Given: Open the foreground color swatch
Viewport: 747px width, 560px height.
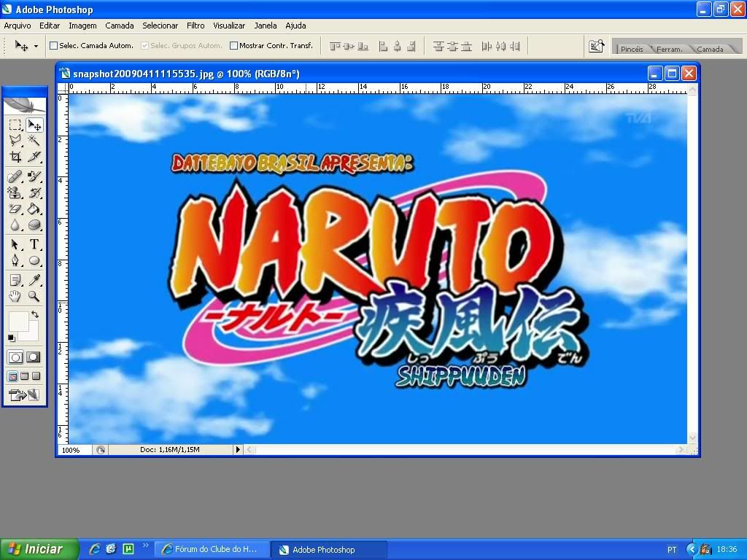Looking at the screenshot, I should (17, 321).
